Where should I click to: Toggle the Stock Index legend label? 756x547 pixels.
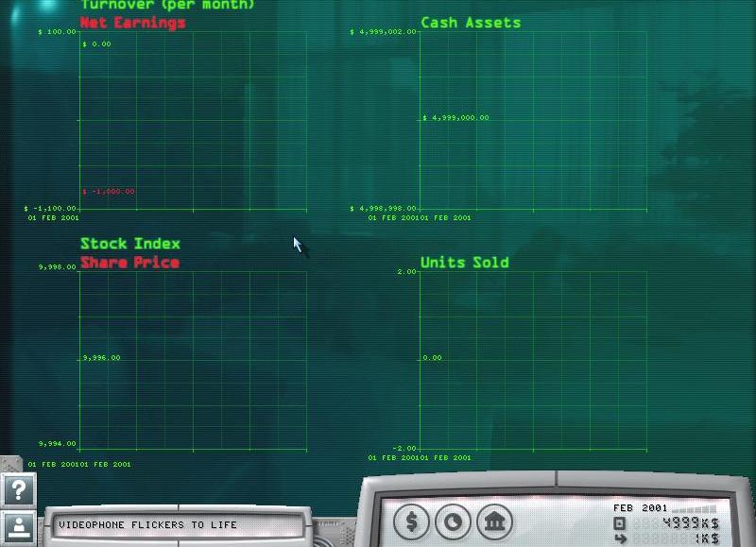129,245
